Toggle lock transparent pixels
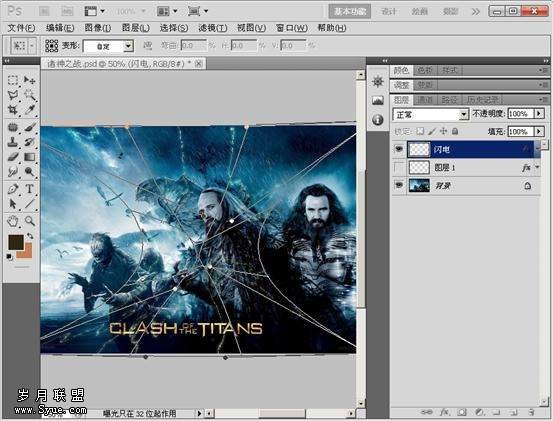Image resolution: width=553 pixels, height=421 pixels. coord(420,131)
